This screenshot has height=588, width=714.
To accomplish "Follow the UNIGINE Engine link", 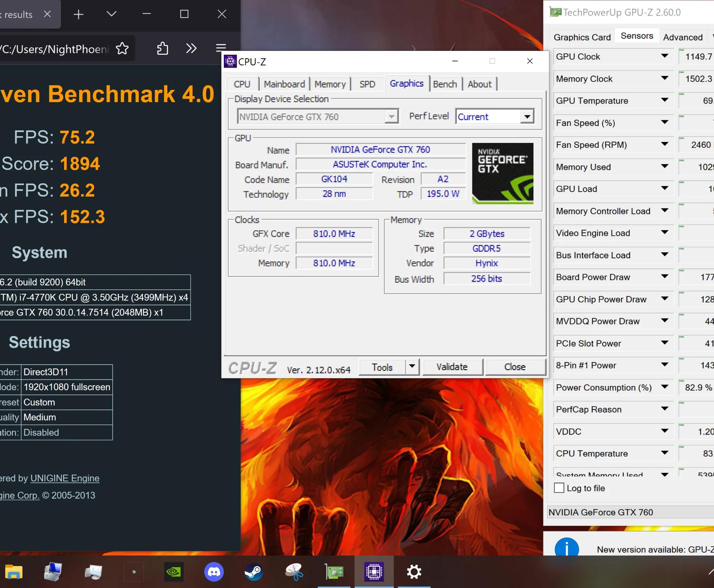I will (65, 478).
